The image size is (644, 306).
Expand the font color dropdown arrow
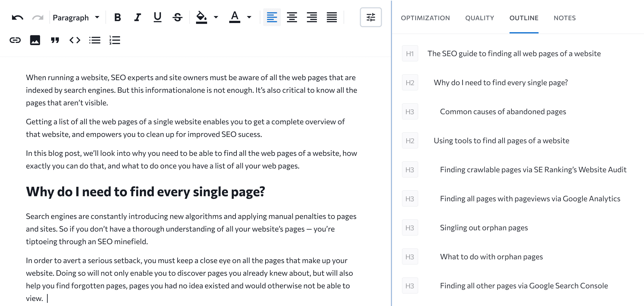click(249, 17)
